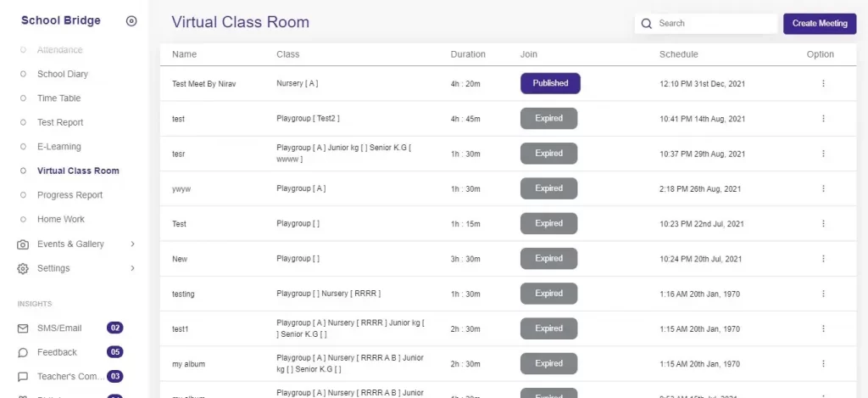Select the schedule '10:37 PM 29th Aug, 2021'
868x398 pixels.
point(702,154)
